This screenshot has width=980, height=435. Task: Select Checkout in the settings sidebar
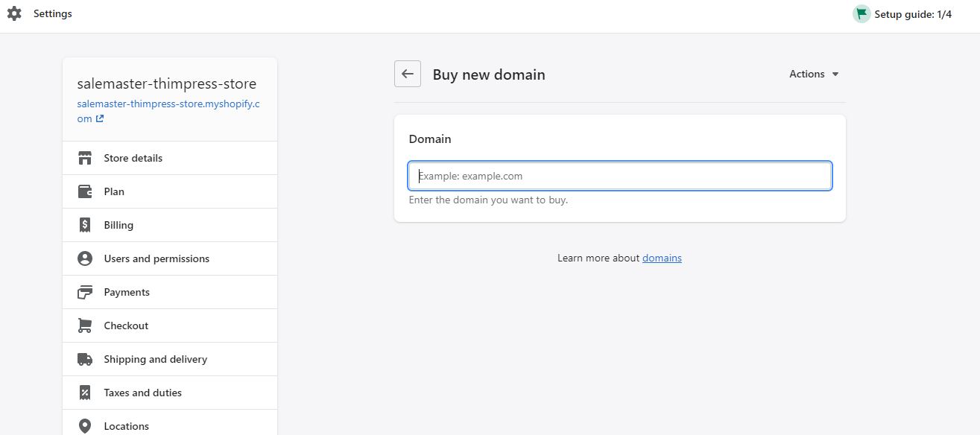[x=126, y=326]
